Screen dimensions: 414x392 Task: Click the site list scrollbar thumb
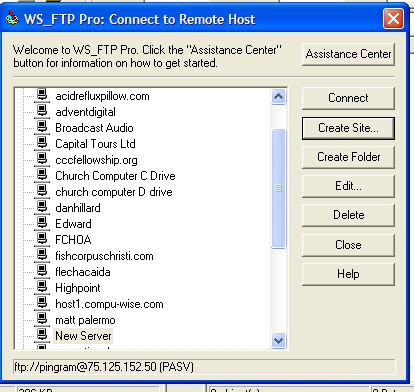tap(278, 188)
